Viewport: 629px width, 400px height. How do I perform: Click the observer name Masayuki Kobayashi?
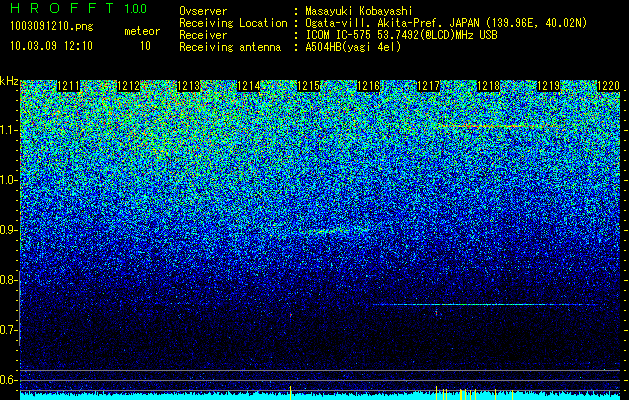click(x=359, y=12)
